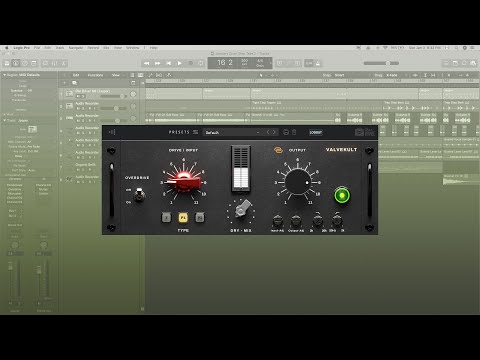Toggle the metronome click button
This screenshot has width=480, height=360.
tap(318, 63)
